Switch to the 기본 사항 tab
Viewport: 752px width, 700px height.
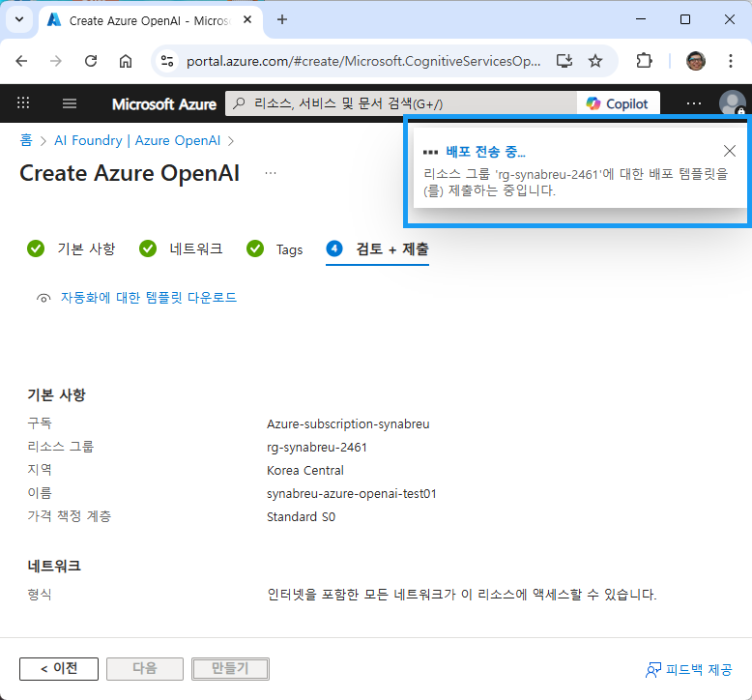[x=72, y=249]
